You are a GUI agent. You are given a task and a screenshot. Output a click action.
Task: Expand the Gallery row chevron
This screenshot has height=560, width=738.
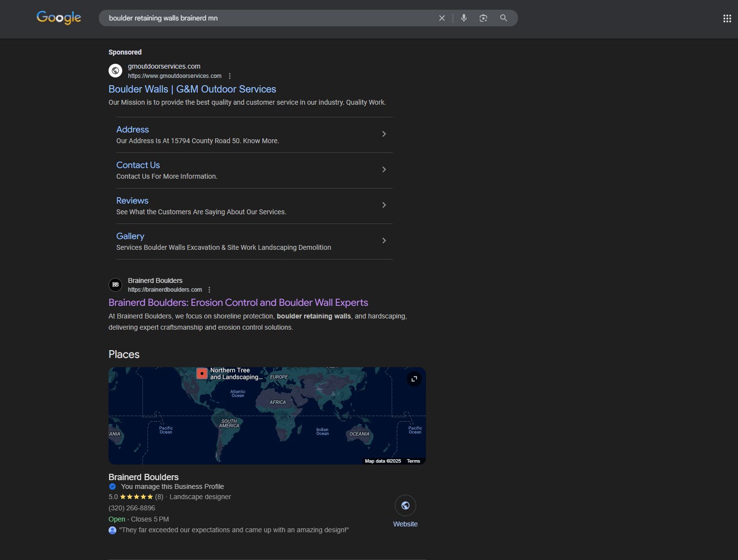click(x=384, y=241)
